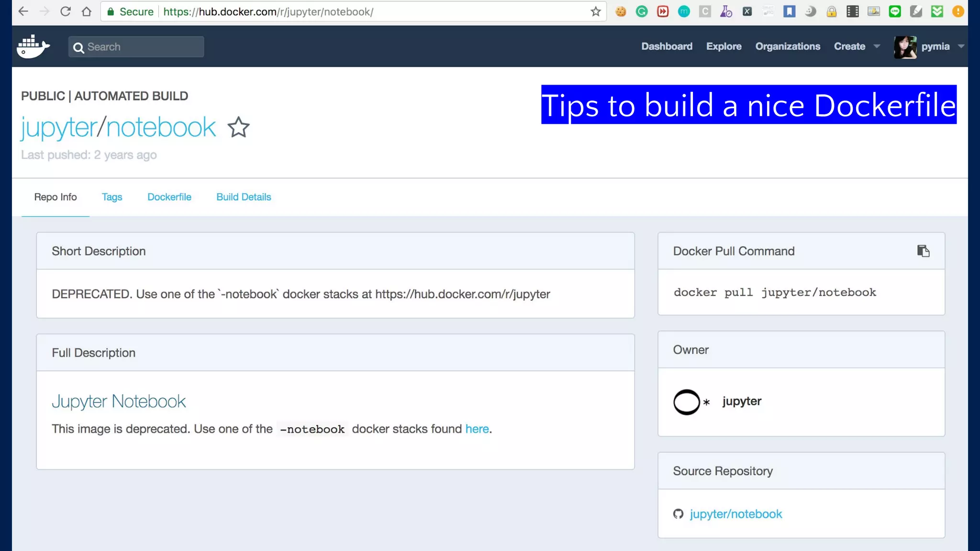Click the pymia profile picture
This screenshot has height=551, width=980.
[905, 47]
